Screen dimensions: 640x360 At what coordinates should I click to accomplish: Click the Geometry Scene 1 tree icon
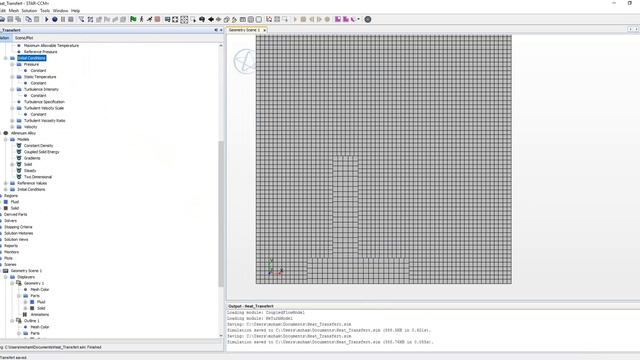(x=6, y=271)
